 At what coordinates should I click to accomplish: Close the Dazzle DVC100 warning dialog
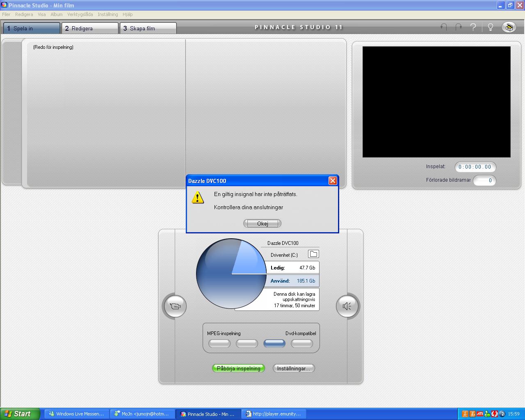click(333, 180)
